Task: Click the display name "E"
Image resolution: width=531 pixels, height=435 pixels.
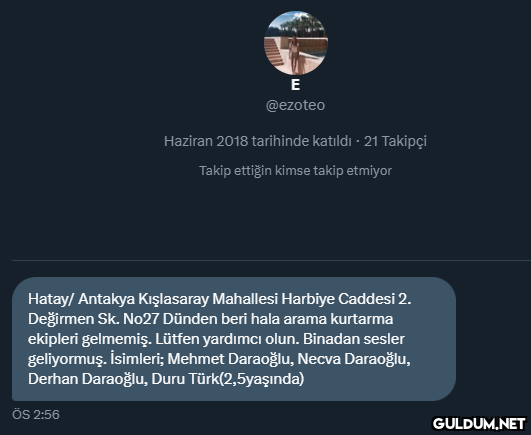Action: click(295, 85)
